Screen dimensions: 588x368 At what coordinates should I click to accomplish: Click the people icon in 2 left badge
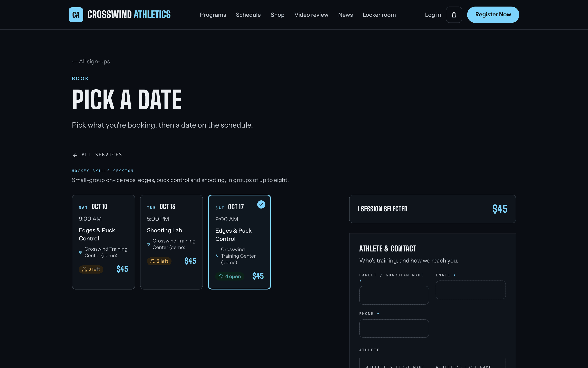coord(84,269)
